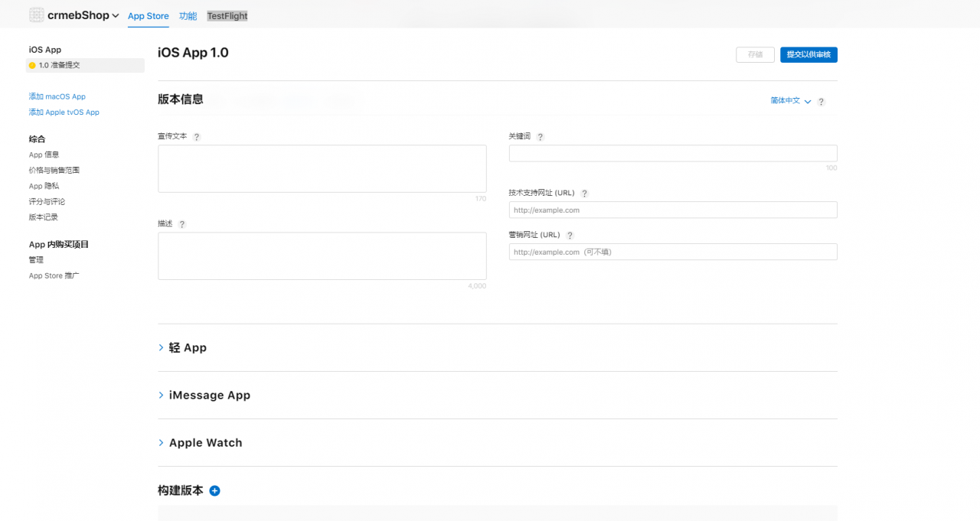
Task: Open help icon next to 描述
Action: click(182, 224)
